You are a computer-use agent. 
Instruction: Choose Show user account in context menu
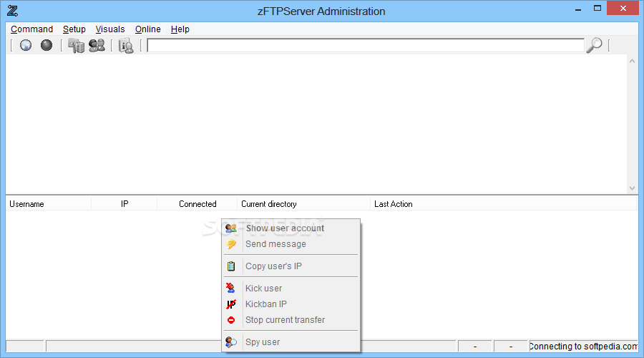tap(291, 228)
